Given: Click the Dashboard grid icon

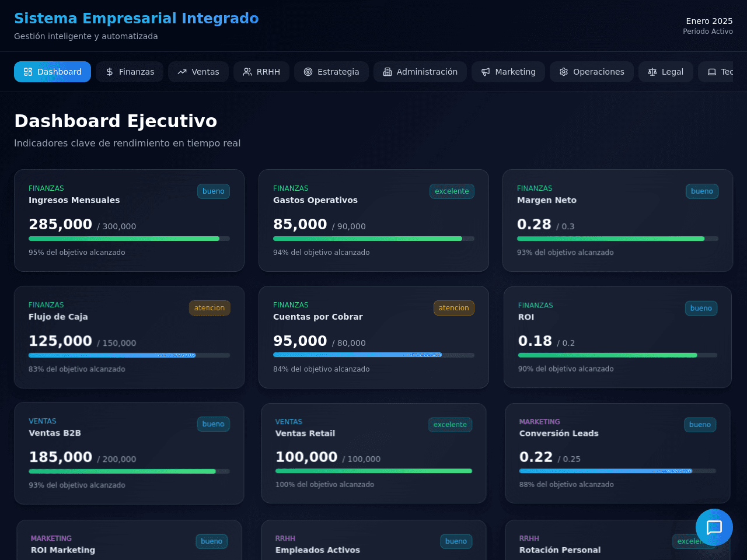Looking at the screenshot, I should point(28,72).
